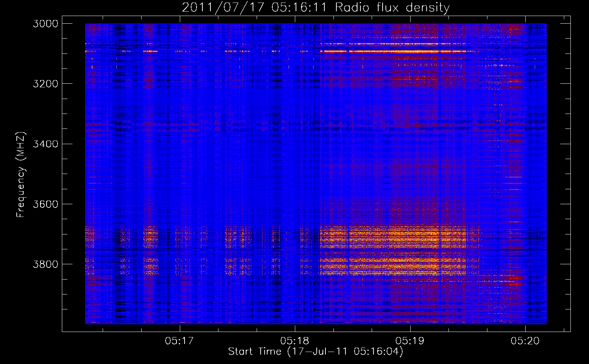Click the "Frequency (MHZ)" axis label
Image resolution: width=589 pixels, height=364 pixels.
pos(21,175)
